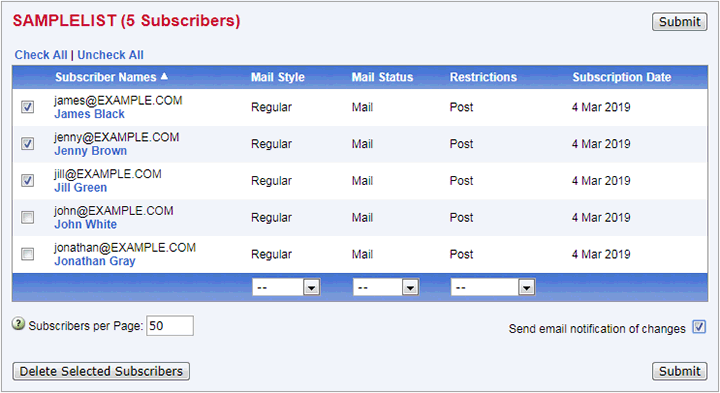The image size is (720, 393).
Task: Uncheck the Jenny Brown subscriber checkbox
Action: pyautogui.click(x=28, y=144)
